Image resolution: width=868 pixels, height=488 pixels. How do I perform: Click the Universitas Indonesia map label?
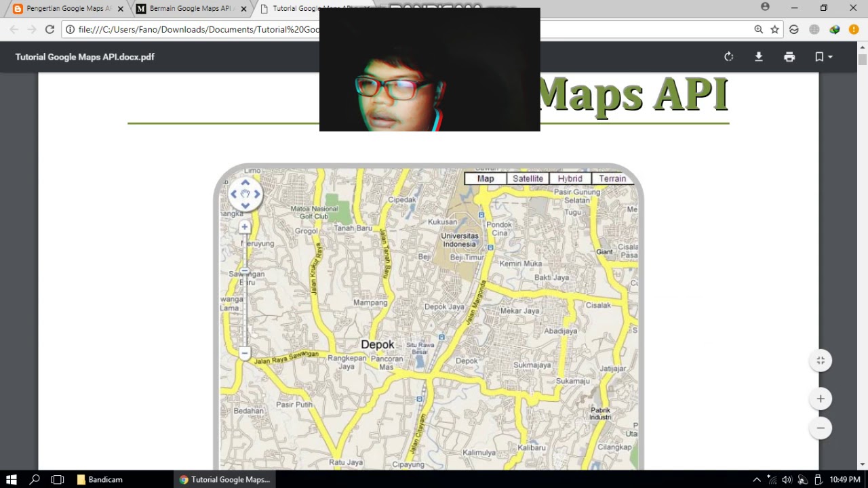(x=460, y=240)
